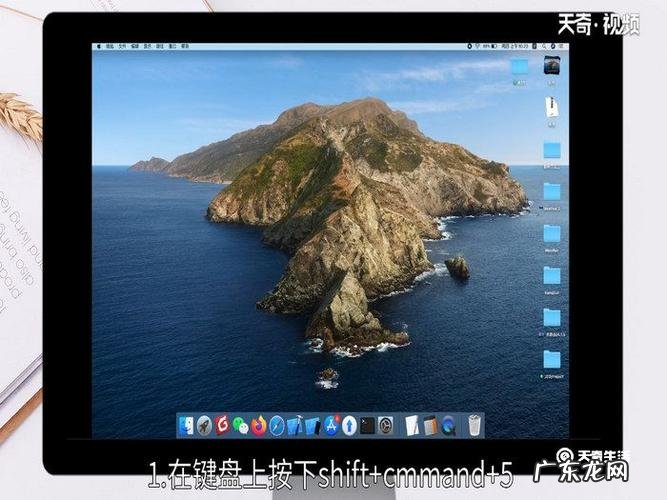
Task: Open the Finder app menu in menu bar
Action: pyautogui.click(x=108, y=46)
